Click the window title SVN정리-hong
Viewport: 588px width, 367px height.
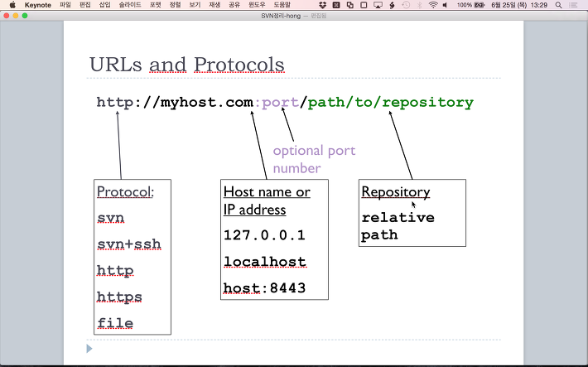pos(281,16)
